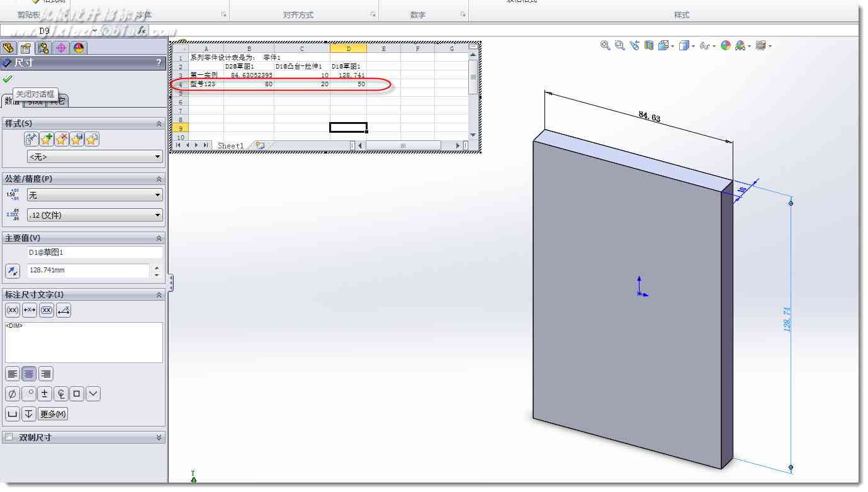The width and height of the screenshot is (868, 492).
Task: Click previous view icon in viewport toolbar
Action: point(634,45)
